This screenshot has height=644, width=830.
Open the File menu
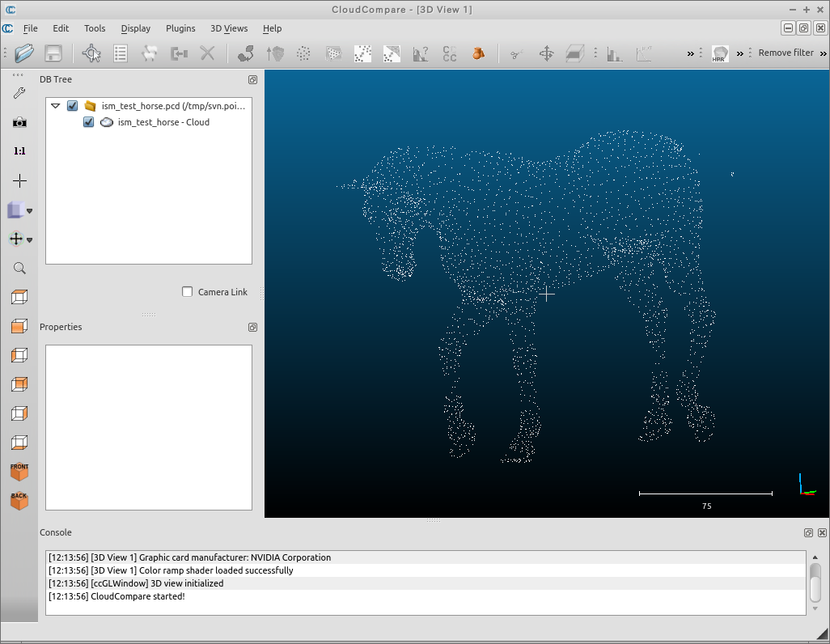click(x=30, y=28)
